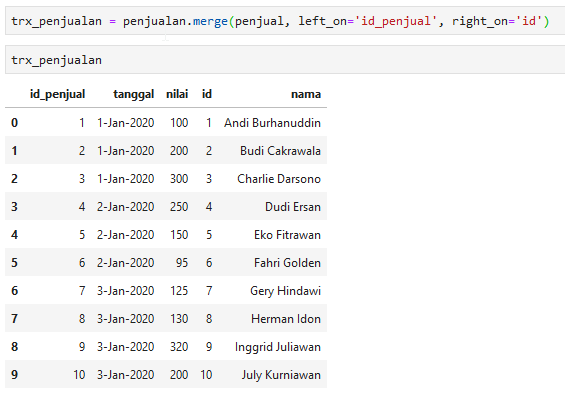This screenshot has width=565, height=399.
Task: Click the Fahri Golden name cell
Action: click(x=287, y=263)
